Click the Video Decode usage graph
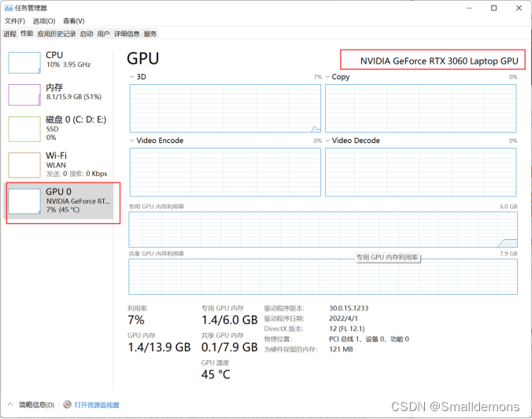Image resolution: width=532 pixels, height=419 pixels. point(421,172)
